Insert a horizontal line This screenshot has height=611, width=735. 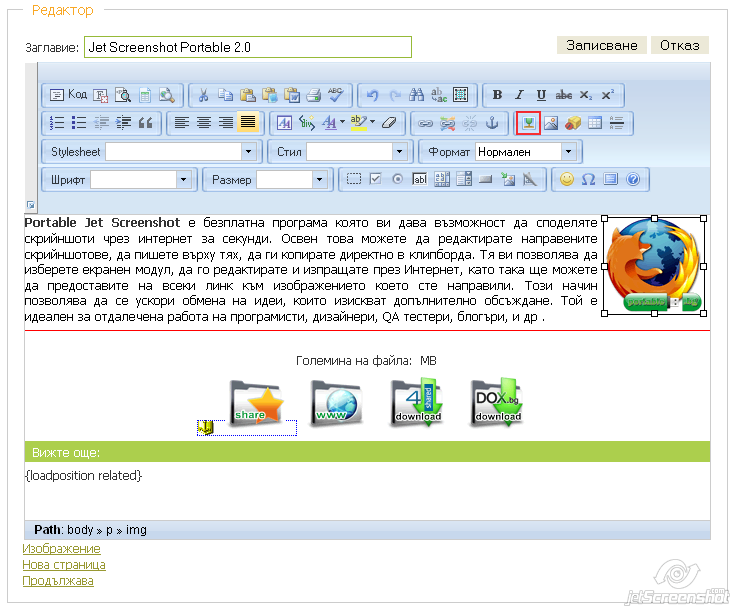click(617, 123)
